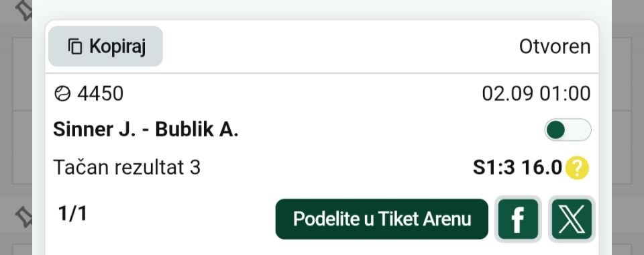Click the Otvoren ticket status label

pyautogui.click(x=555, y=47)
